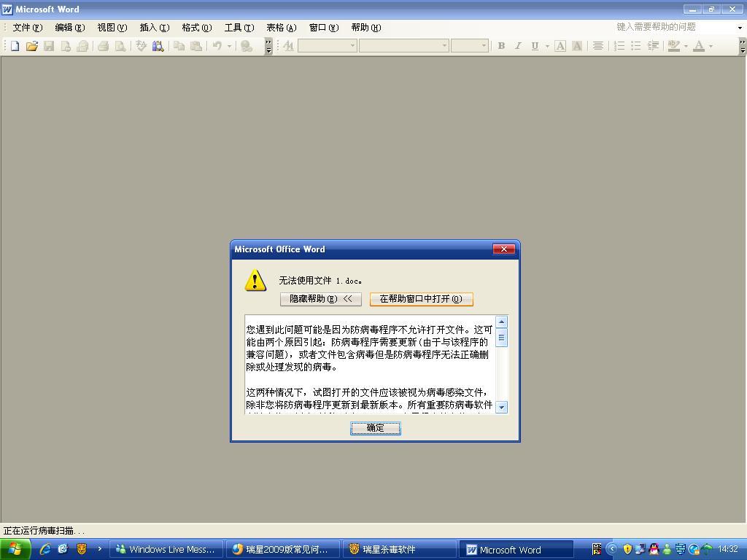
Task: Switch to Windows Live Messenger taskbar window
Action: tap(166, 550)
